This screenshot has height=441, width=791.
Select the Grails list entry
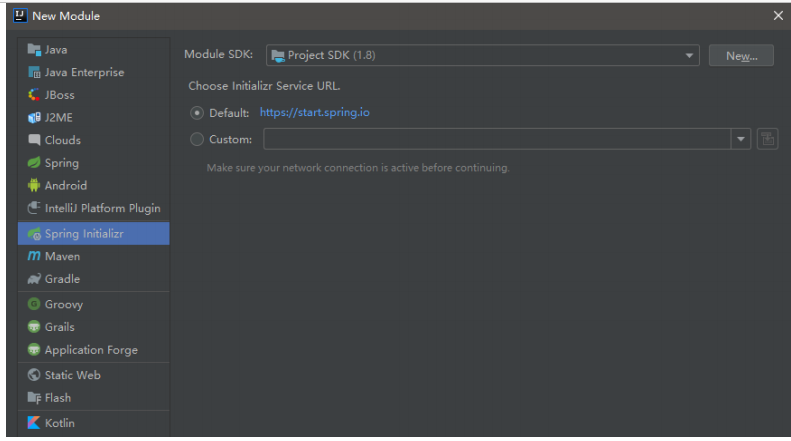coord(93,326)
